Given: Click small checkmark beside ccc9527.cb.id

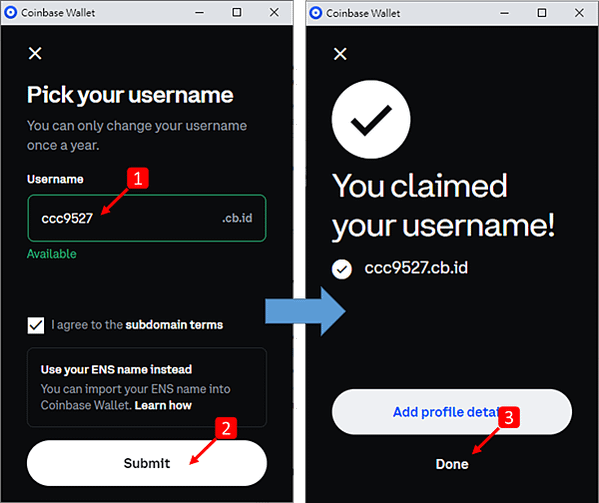Looking at the screenshot, I should (x=342, y=269).
